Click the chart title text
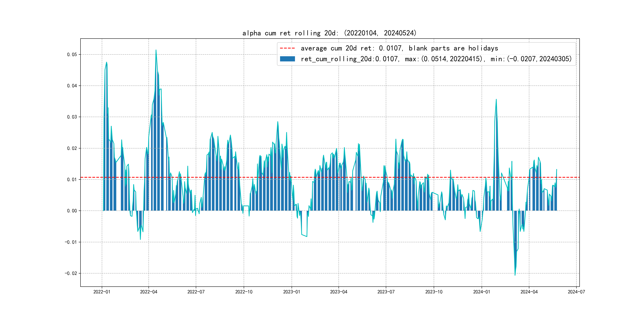 pyautogui.click(x=330, y=33)
